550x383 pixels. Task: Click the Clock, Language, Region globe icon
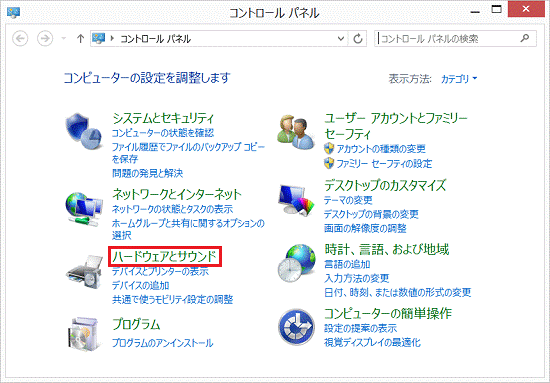[x=296, y=263]
